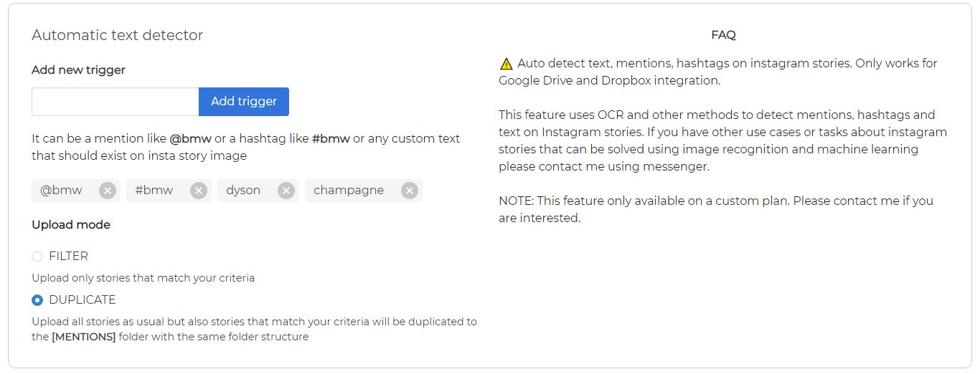Viewport: 980px width, 374px height.
Task: Click the X icon on champagne chip
Action: pyautogui.click(x=409, y=191)
